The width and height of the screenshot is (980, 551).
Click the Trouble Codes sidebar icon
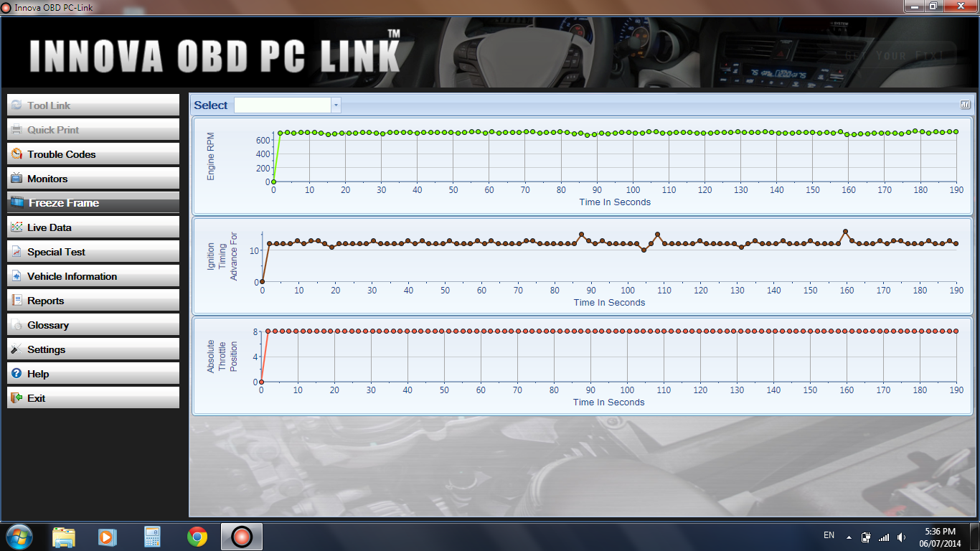tap(17, 154)
